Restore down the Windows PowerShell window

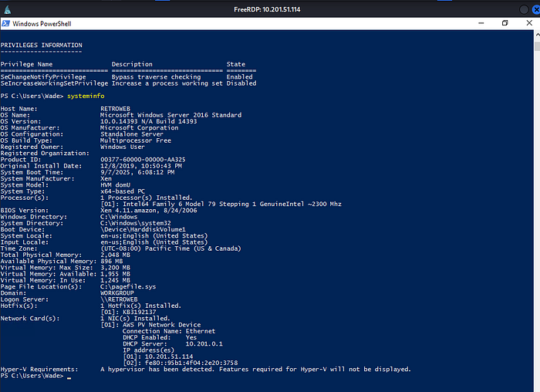(505, 23)
